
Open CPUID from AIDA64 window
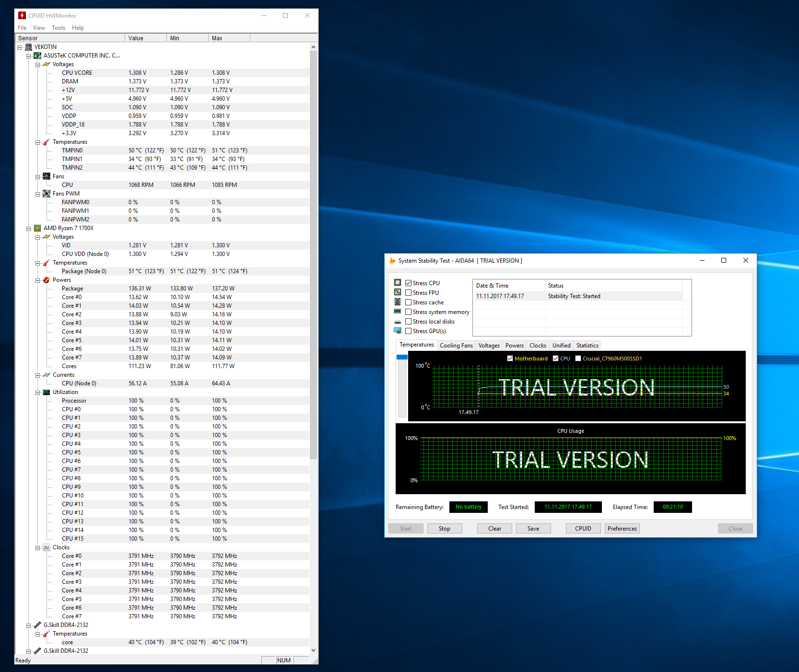(x=583, y=529)
